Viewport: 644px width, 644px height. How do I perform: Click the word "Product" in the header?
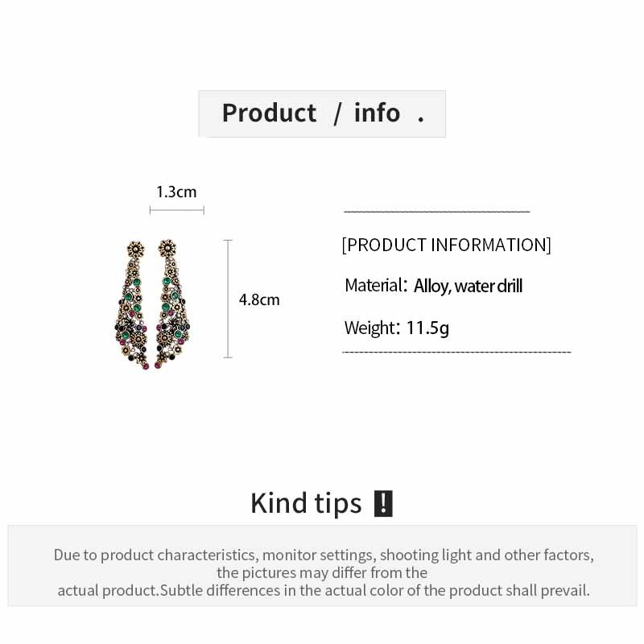click(x=269, y=113)
